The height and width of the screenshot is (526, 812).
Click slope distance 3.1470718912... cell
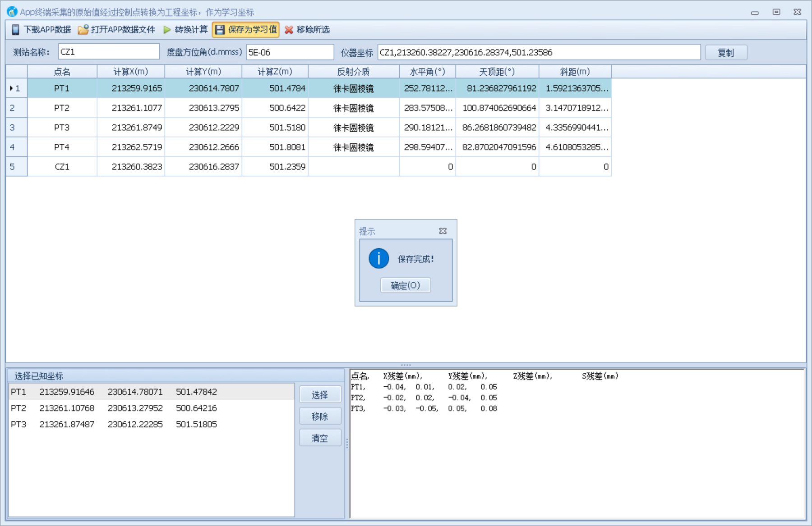575,108
